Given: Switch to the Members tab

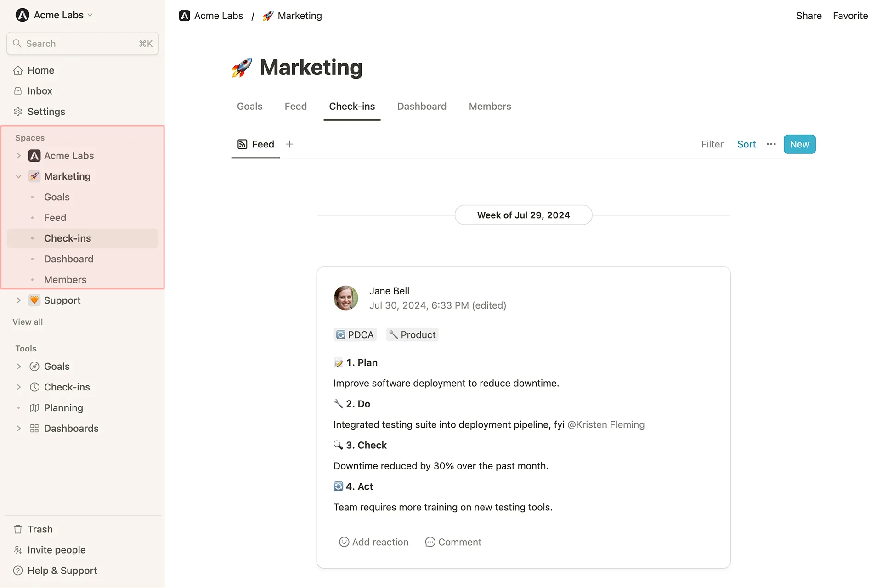Looking at the screenshot, I should (490, 107).
